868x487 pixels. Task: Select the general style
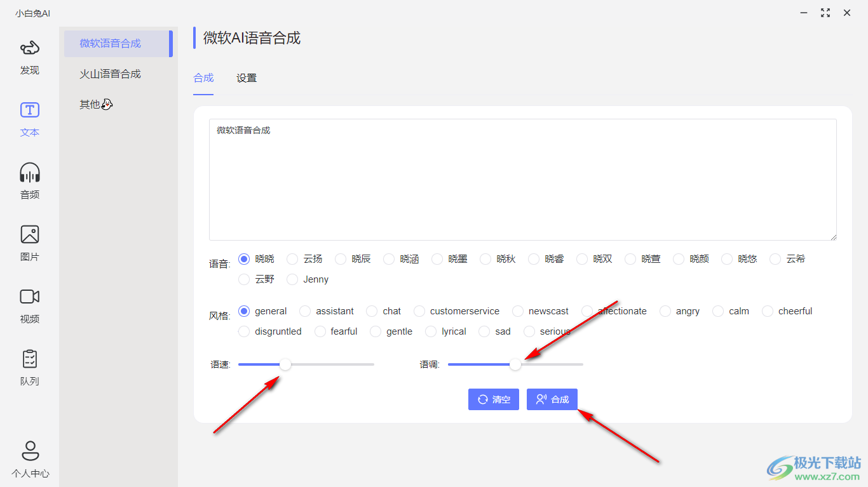tap(263, 311)
